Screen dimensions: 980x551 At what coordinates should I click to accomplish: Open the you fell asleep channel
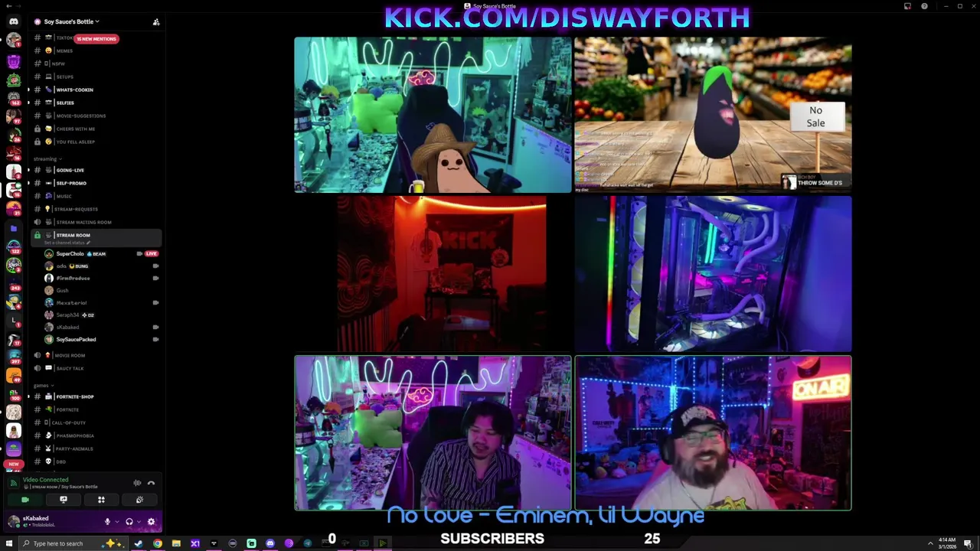coord(96,142)
